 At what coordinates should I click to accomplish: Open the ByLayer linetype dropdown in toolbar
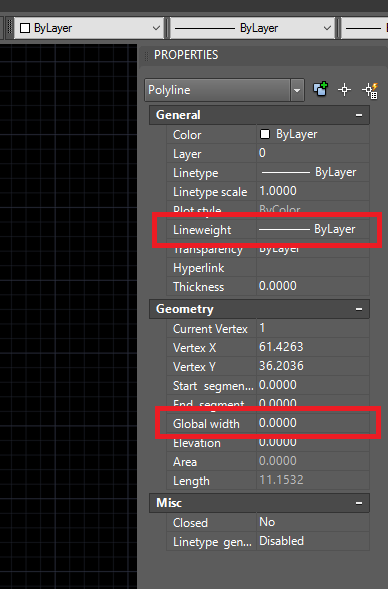pyautogui.click(x=327, y=28)
